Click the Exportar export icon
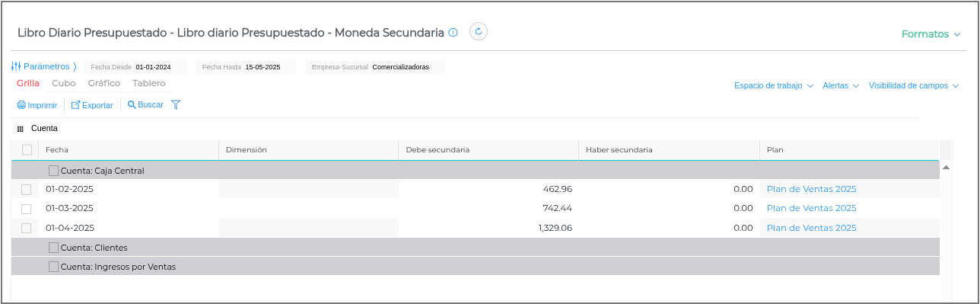980x304 pixels. click(x=75, y=105)
